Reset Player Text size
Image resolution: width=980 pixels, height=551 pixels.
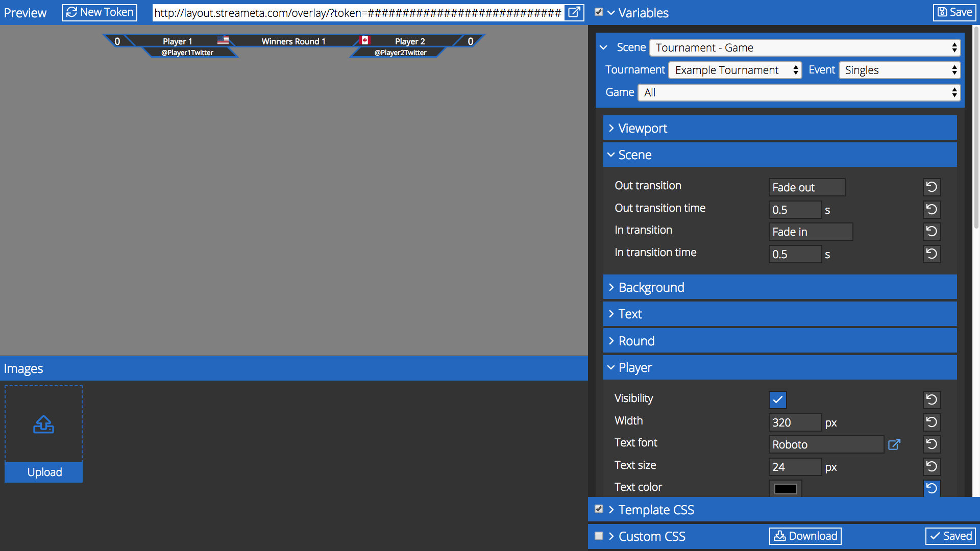click(932, 466)
